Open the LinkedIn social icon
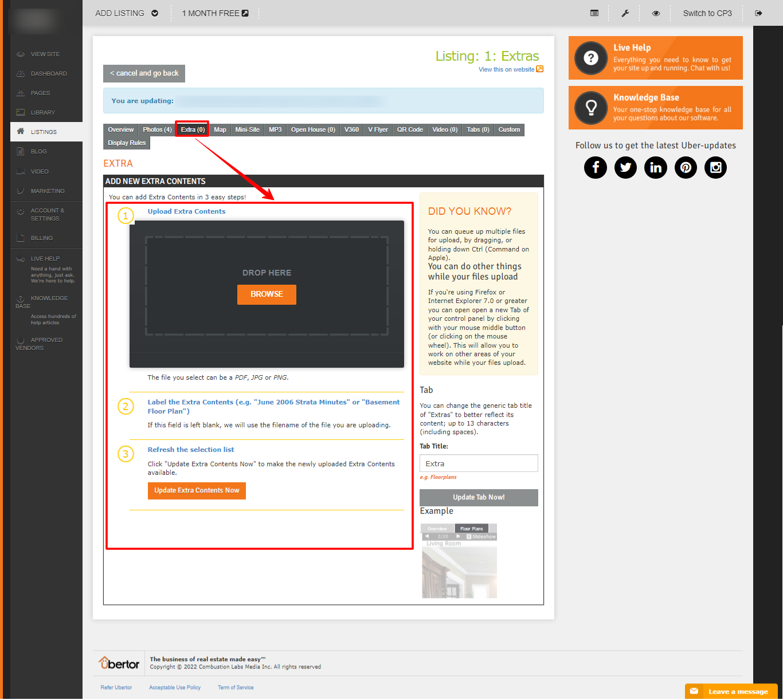Image resolution: width=783 pixels, height=700 pixels. point(656,167)
